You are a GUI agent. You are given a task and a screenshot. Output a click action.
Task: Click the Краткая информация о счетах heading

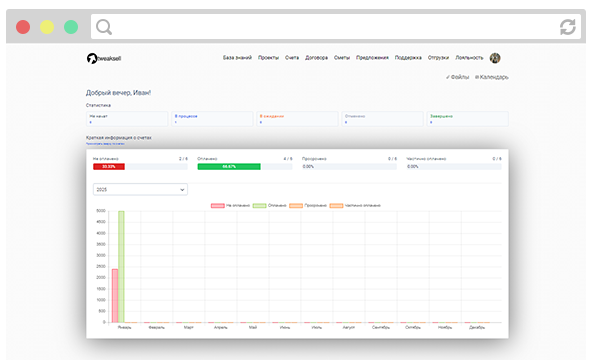tap(119, 138)
